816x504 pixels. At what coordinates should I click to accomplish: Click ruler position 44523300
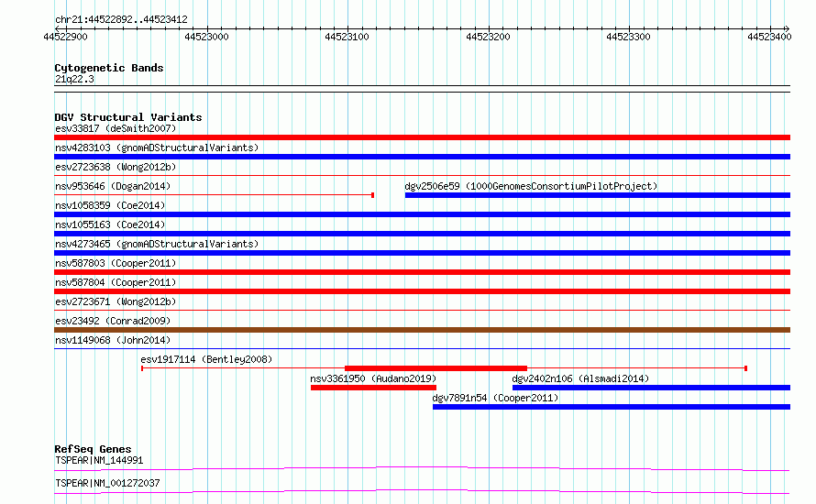coord(629,37)
